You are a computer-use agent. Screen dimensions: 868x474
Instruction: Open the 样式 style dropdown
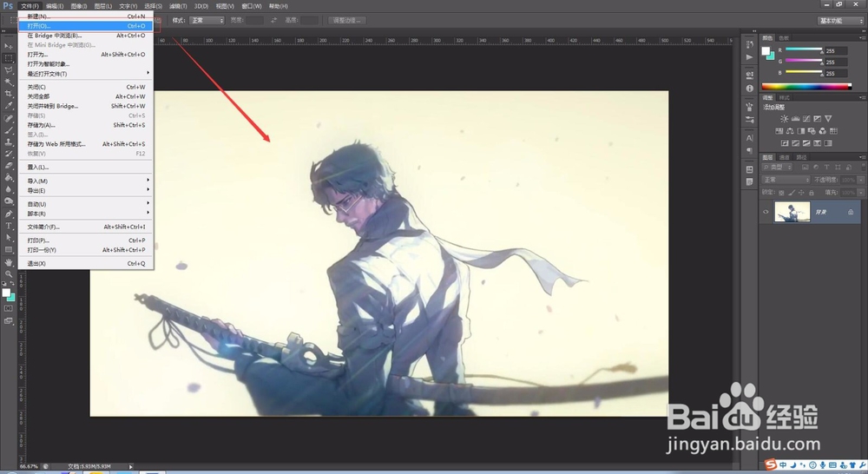[207, 21]
